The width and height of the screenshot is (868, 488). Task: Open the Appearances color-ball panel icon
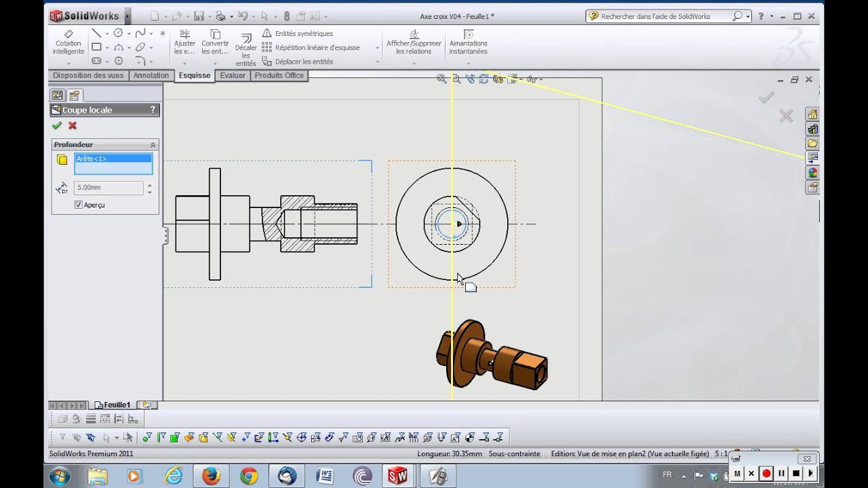(812, 173)
